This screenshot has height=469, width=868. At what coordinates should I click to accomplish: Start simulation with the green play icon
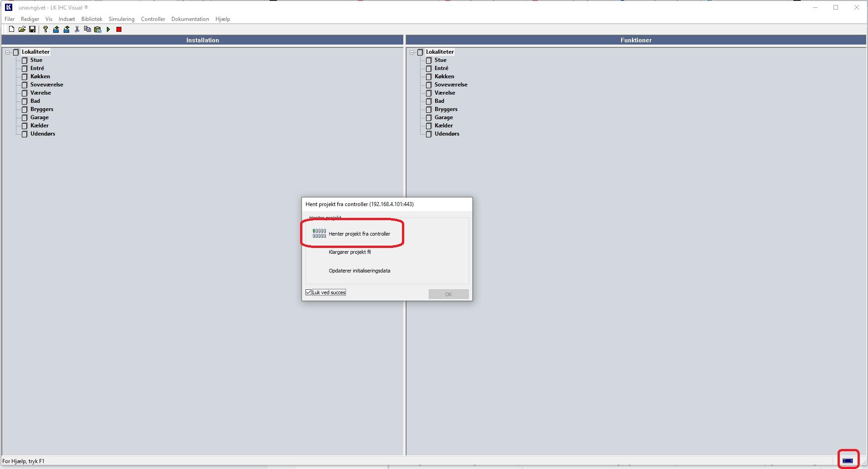(109, 30)
